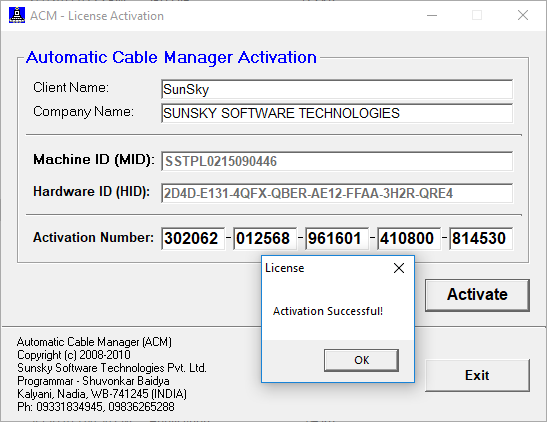Image resolution: width=547 pixels, height=422 pixels.
Task: Click the 'Hardware ID (HID):' label
Action: click(91, 191)
